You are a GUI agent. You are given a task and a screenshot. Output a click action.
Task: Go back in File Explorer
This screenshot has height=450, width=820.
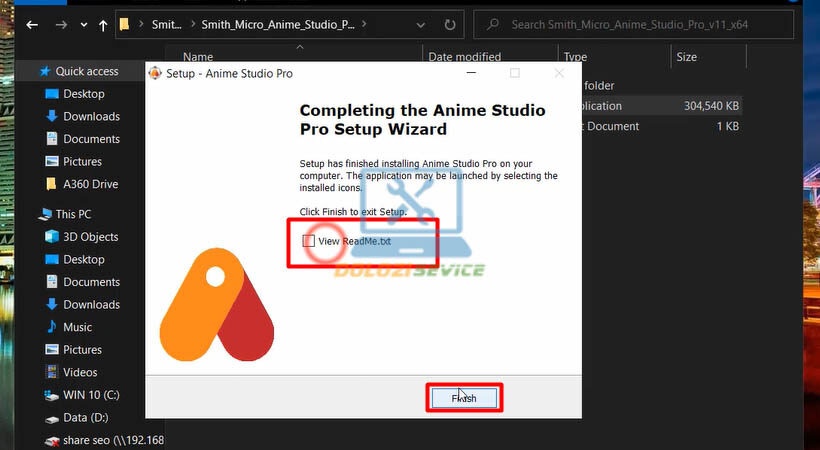pos(32,25)
